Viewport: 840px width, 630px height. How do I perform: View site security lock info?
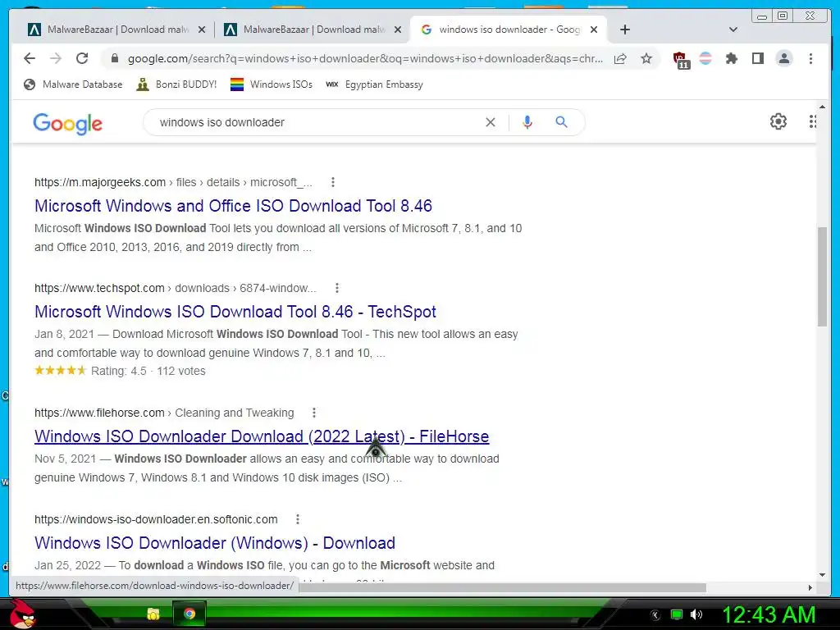[114, 58]
